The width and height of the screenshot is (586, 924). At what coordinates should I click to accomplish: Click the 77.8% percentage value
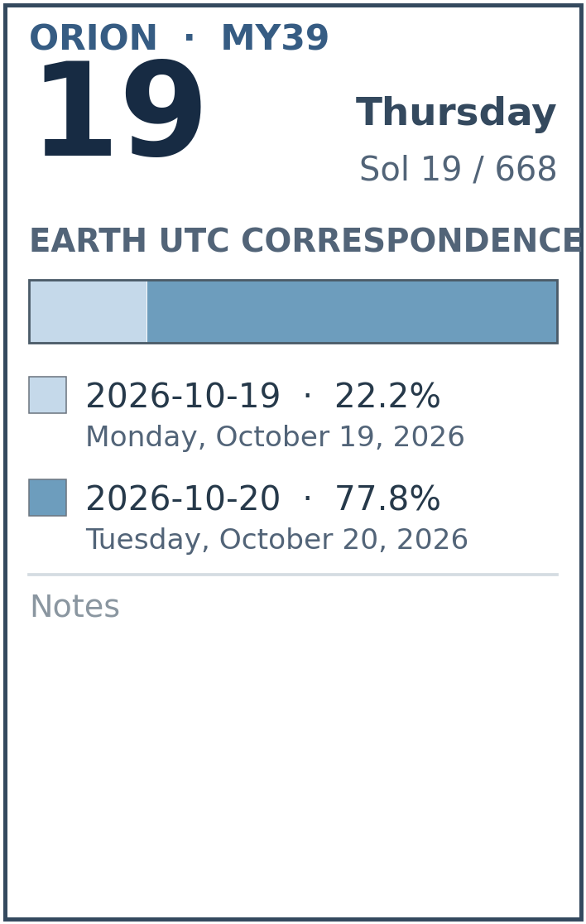[x=387, y=498]
